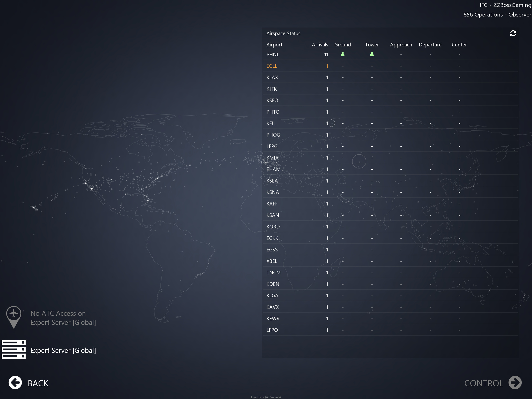Click the Arrivals column header
The height and width of the screenshot is (399, 532).
pyautogui.click(x=320, y=45)
